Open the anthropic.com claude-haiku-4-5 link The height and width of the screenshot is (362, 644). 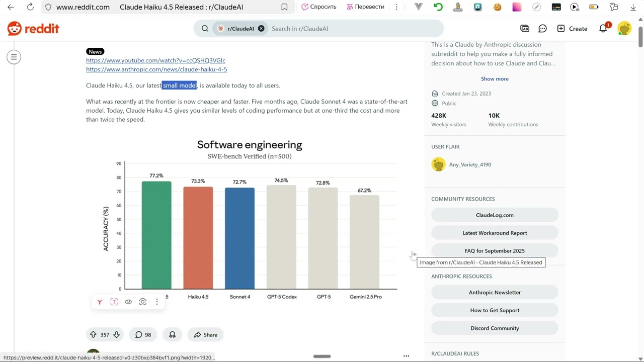(x=156, y=69)
